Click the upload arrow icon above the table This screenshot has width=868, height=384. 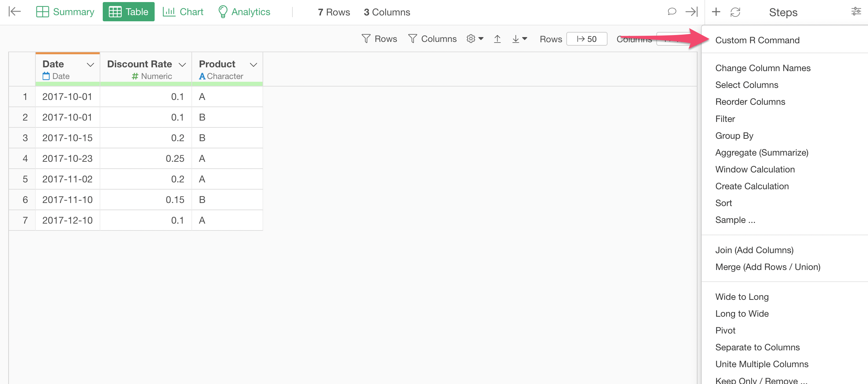coord(497,38)
